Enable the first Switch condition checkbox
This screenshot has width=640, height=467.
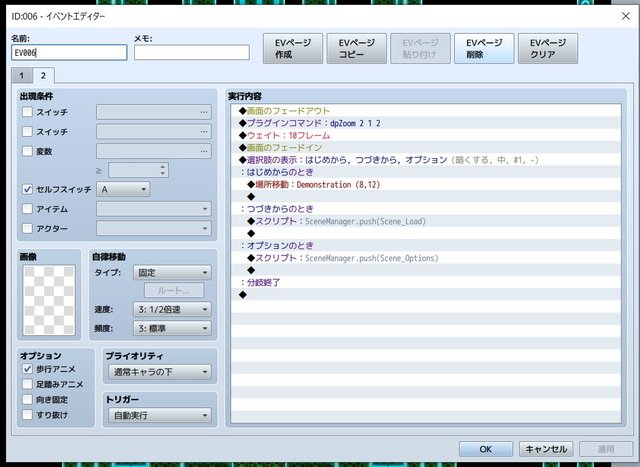tap(27, 112)
